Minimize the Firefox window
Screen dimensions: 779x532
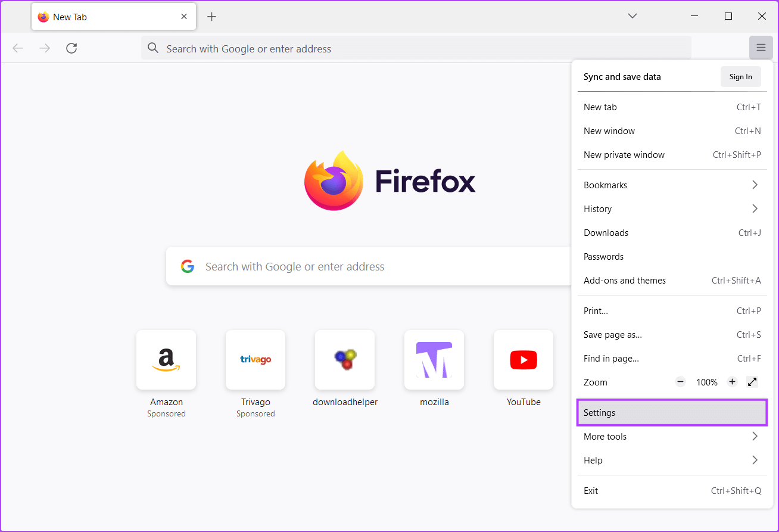point(694,16)
